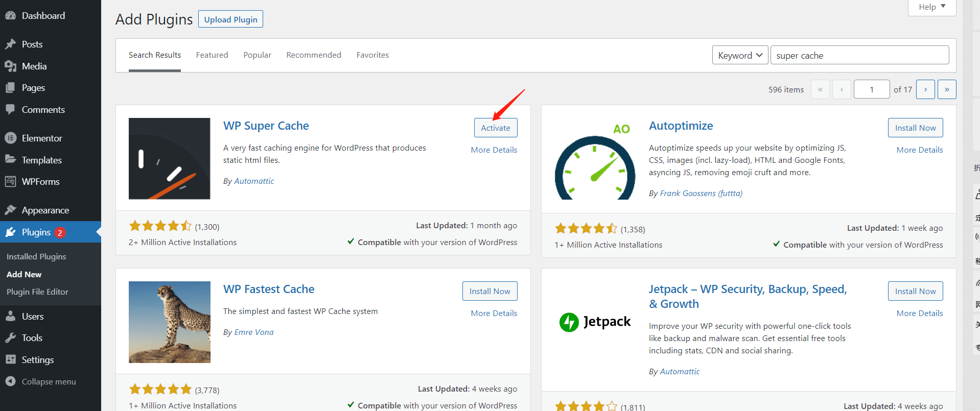Screen dimensions: 980x411
Task: Open More Details for WP Fastest Cache
Action: (494, 313)
